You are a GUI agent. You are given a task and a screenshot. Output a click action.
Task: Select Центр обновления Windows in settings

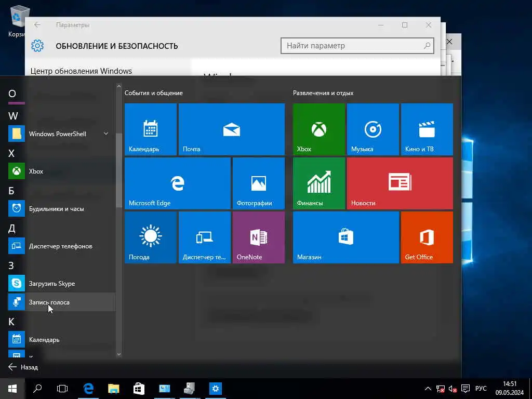[81, 71]
